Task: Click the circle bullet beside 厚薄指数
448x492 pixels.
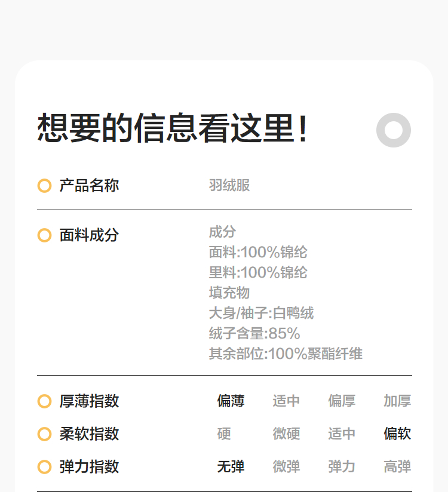Action: pyautogui.click(x=44, y=401)
